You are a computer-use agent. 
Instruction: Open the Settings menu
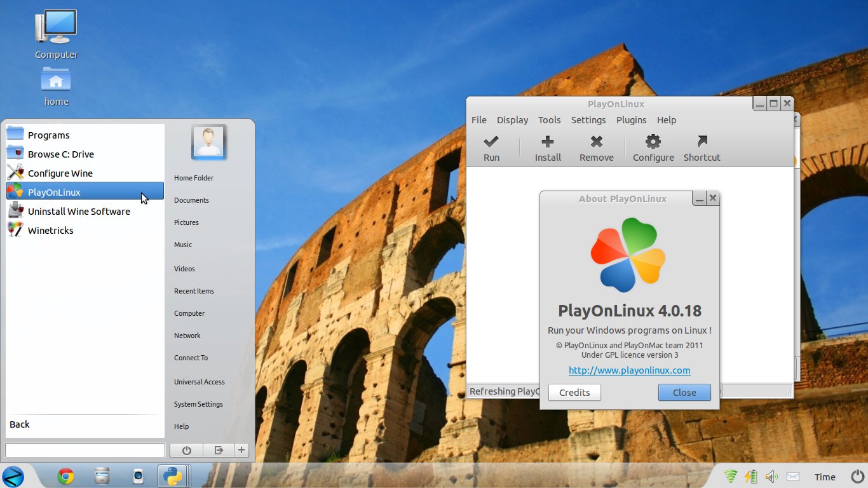(588, 120)
